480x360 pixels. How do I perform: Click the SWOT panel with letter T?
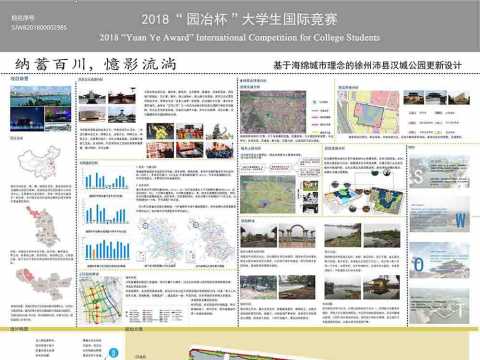(x=440, y=306)
